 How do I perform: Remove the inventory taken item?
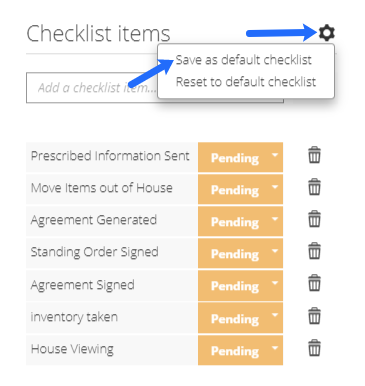314,316
